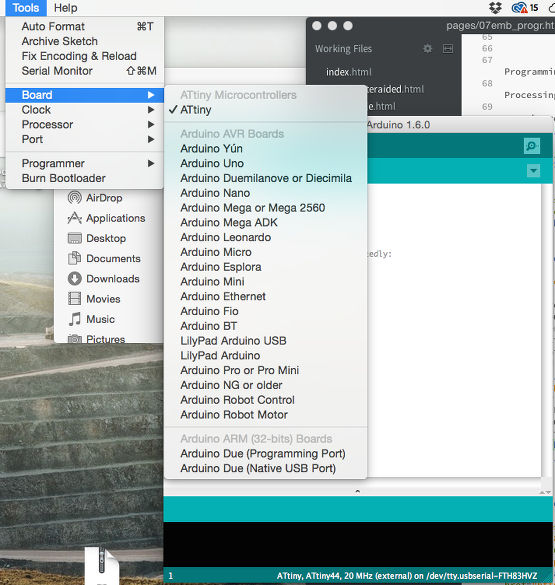Screen dimensions: 555x585
Task: Click the Dropbox icon in menu bar
Action: pos(495,7)
